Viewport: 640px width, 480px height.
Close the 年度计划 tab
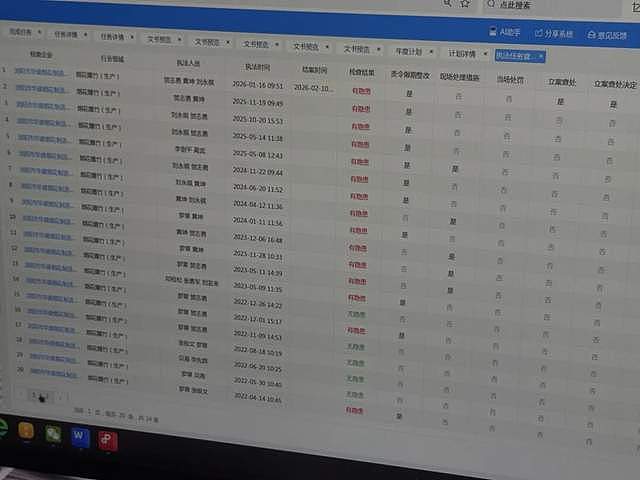pos(431,52)
